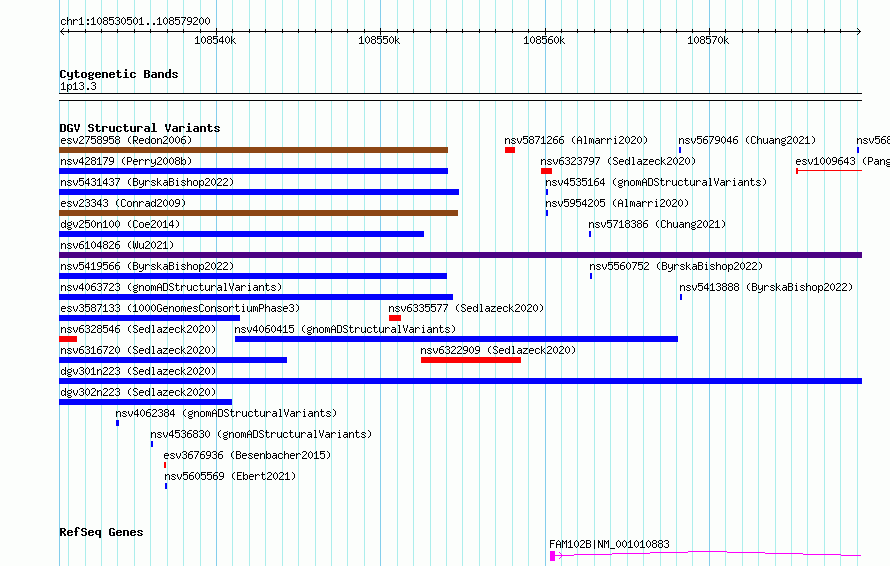890x566 pixels.
Task: Select the esv1009643 red line feature
Action: click(x=829, y=171)
